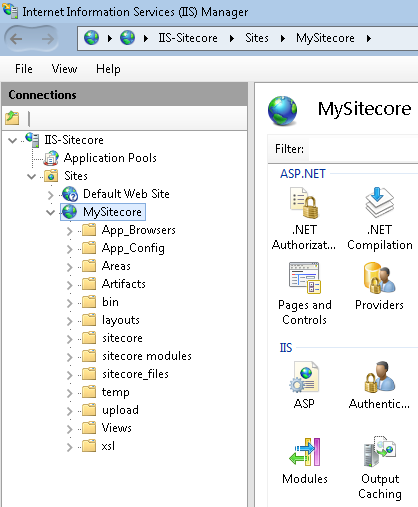Viewport: 418px width, 507px height.
Task: Click the Sites folder icon in tree
Action: pos(51,176)
